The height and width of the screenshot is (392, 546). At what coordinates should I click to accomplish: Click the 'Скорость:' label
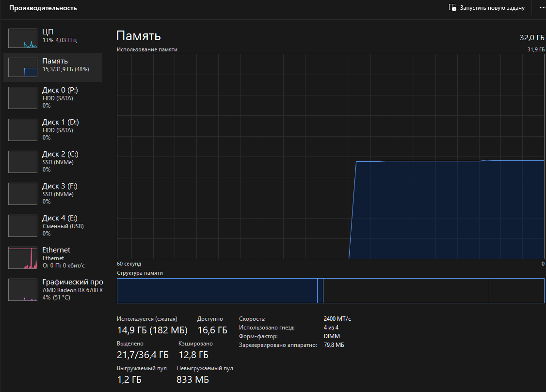click(x=252, y=319)
